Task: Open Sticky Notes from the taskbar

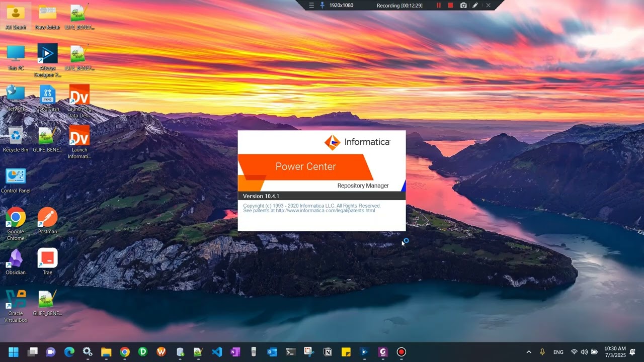Action: [346, 352]
